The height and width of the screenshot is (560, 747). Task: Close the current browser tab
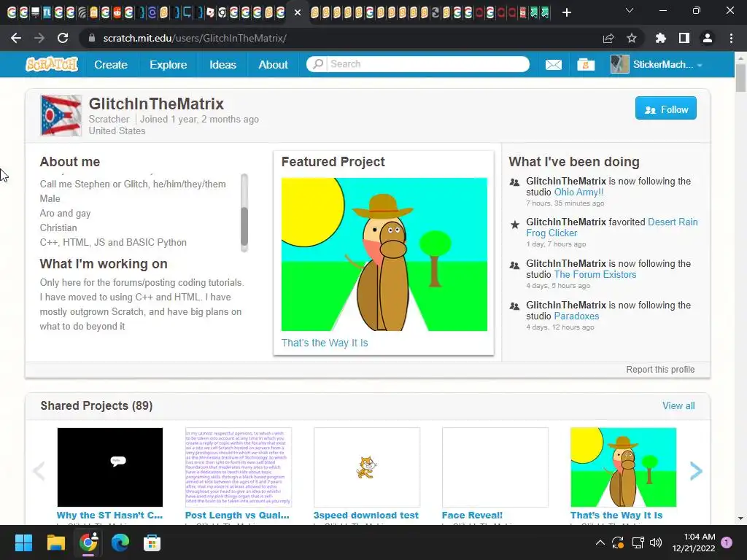tap(298, 12)
